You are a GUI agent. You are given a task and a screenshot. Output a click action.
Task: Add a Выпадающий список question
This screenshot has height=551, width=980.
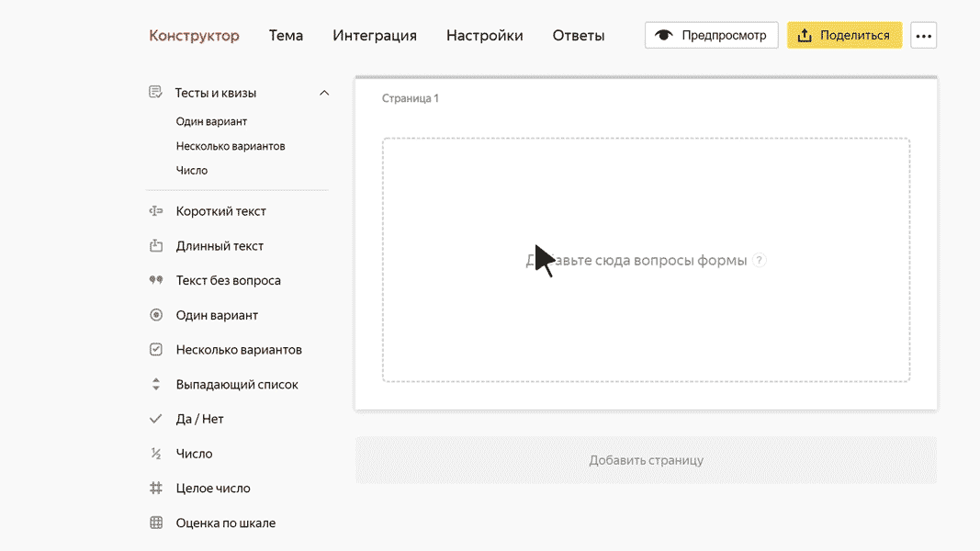[x=237, y=385]
